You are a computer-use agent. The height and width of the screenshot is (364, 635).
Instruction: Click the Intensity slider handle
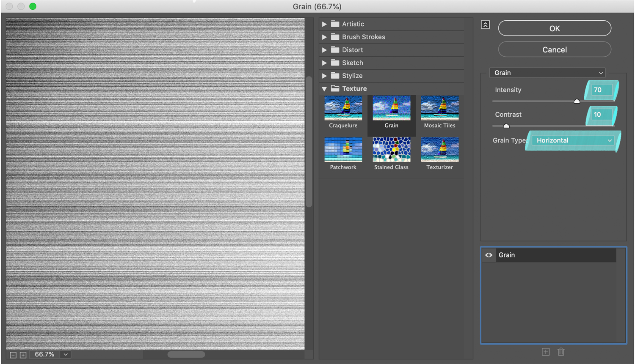(577, 101)
